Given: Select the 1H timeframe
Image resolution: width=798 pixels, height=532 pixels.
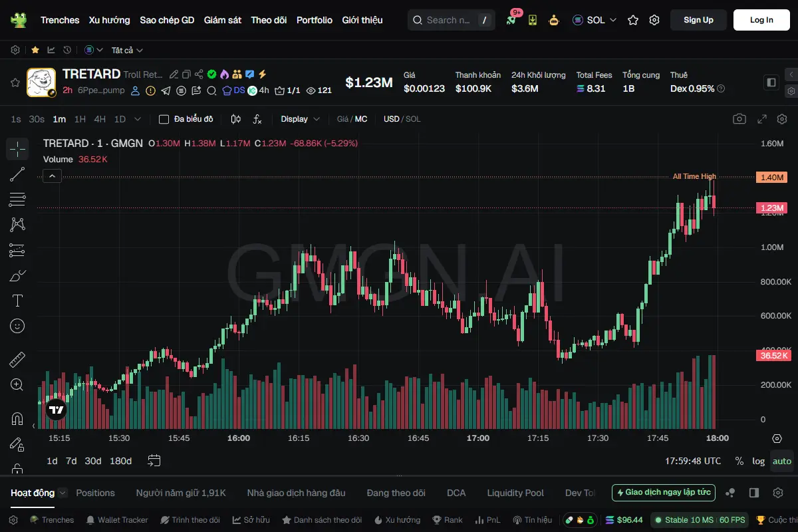Looking at the screenshot, I should tap(80, 119).
